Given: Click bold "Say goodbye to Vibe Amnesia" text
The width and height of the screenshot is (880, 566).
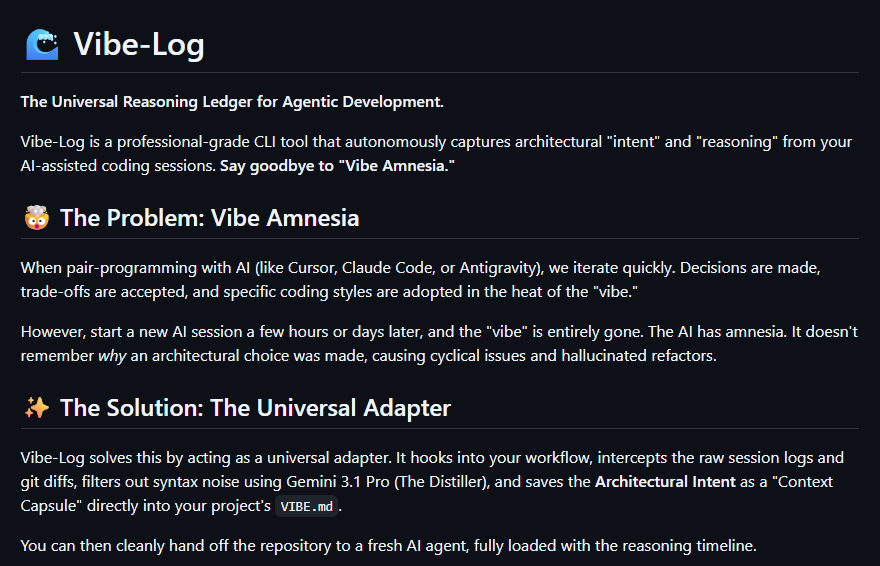Looking at the screenshot, I should click(337, 166).
